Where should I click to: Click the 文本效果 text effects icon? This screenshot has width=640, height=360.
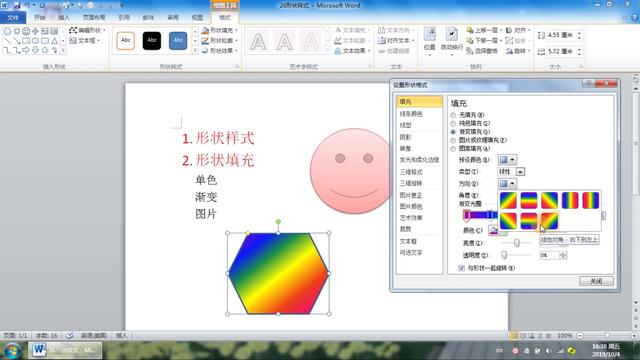338,51
